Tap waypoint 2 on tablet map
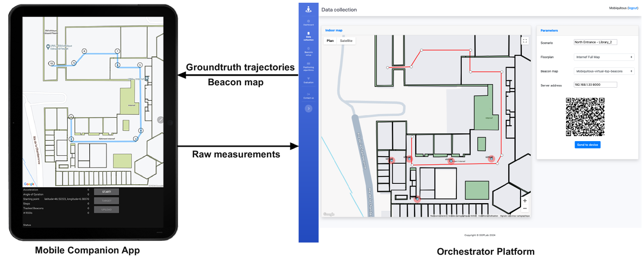 tap(71, 139)
